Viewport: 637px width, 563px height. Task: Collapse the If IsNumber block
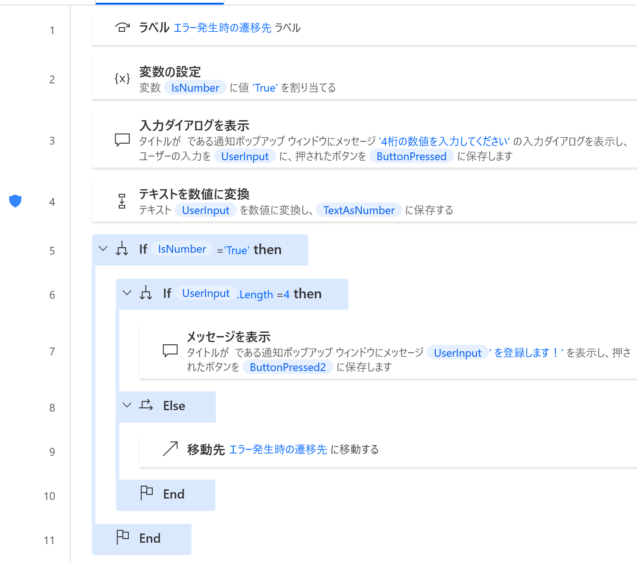pos(103,249)
